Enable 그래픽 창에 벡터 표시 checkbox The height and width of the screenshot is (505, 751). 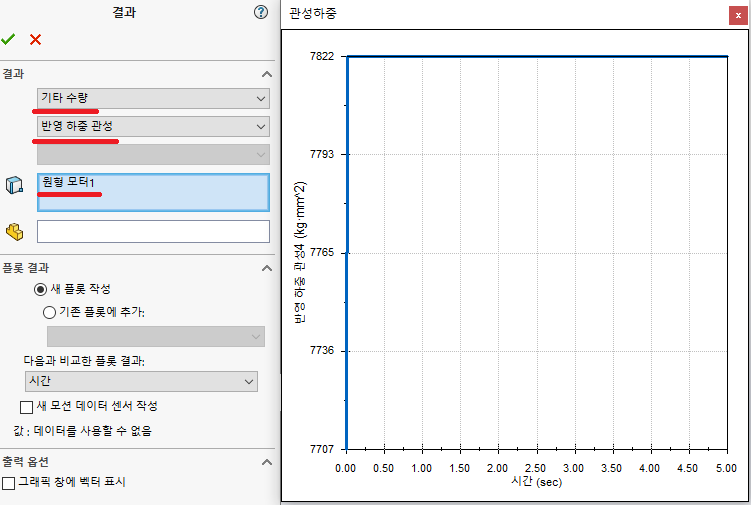point(9,483)
